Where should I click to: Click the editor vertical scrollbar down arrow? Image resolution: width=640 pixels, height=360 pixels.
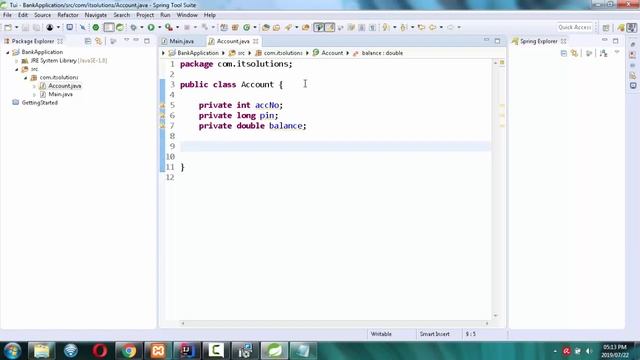point(496,316)
